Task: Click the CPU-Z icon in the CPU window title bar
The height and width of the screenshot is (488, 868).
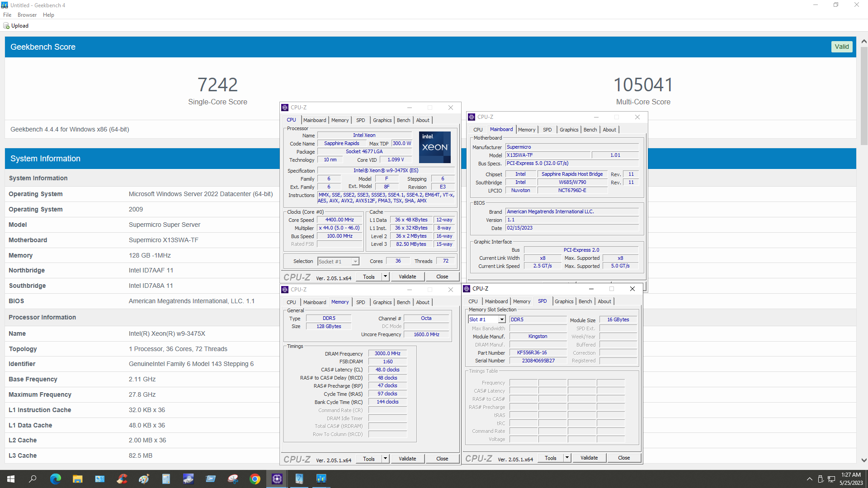Action: (285, 108)
